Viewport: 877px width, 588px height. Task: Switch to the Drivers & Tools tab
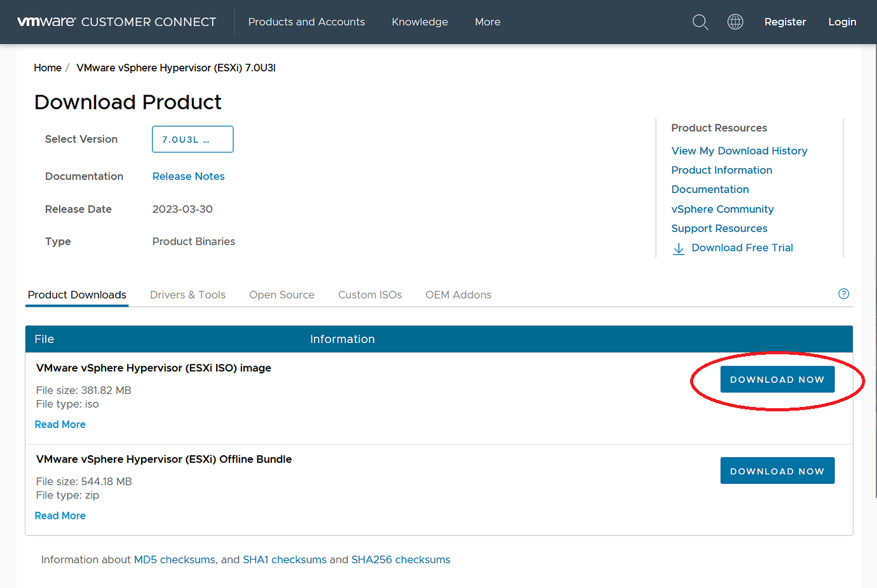(187, 295)
